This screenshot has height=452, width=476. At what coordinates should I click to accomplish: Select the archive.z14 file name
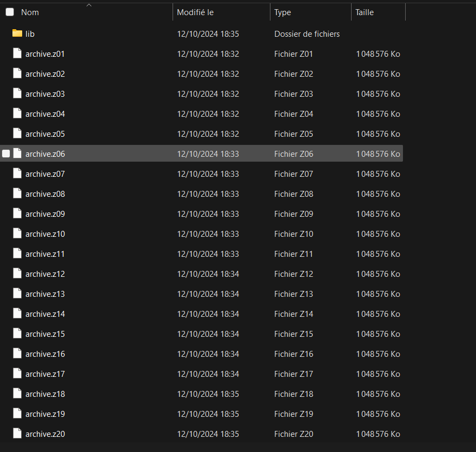45,314
